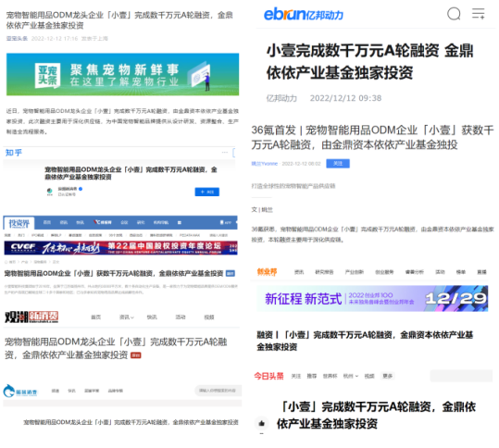The height and width of the screenshot is (448, 499).
Task: Select 产业创新 in 创业邦 navigation
Action: click(355, 272)
